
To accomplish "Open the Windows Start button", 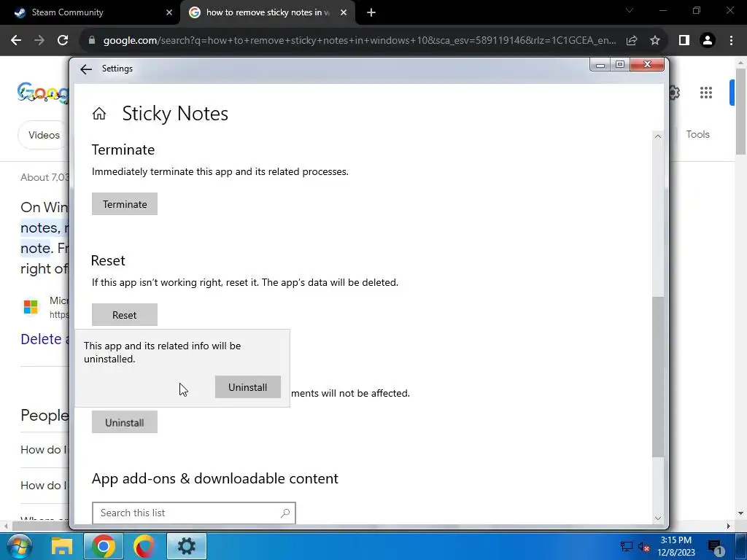I will click(x=20, y=546).
